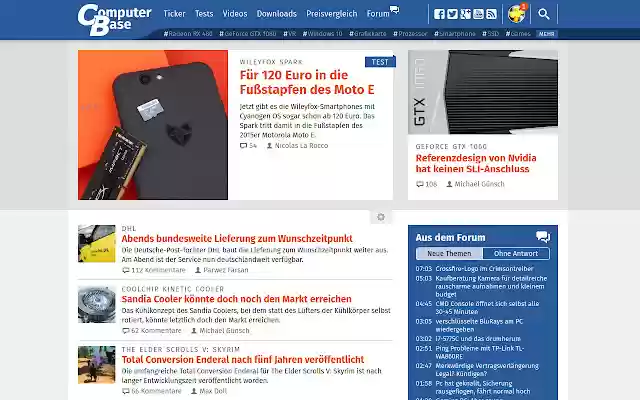This screenshot has width=640, height=400.
Task: Open Sandia Cooler article thumbnail
Action: coord(97,304)
